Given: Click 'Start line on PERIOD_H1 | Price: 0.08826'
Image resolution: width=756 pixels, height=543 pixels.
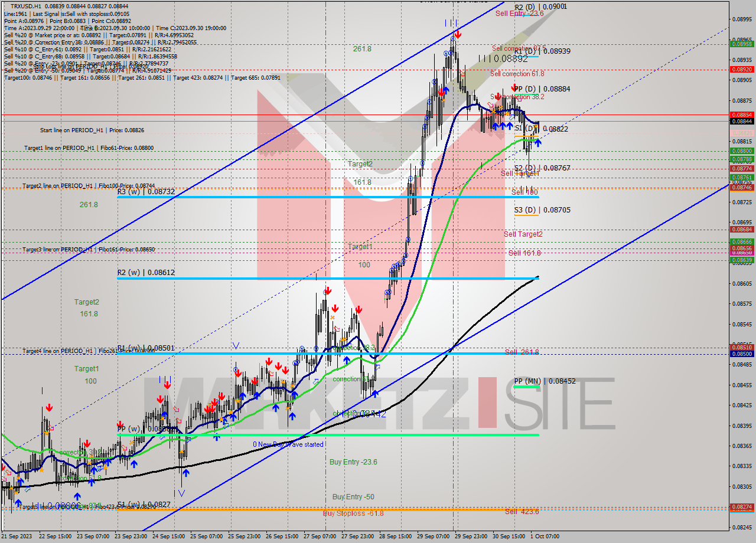Looking at the screenshot, I should 92,130.
